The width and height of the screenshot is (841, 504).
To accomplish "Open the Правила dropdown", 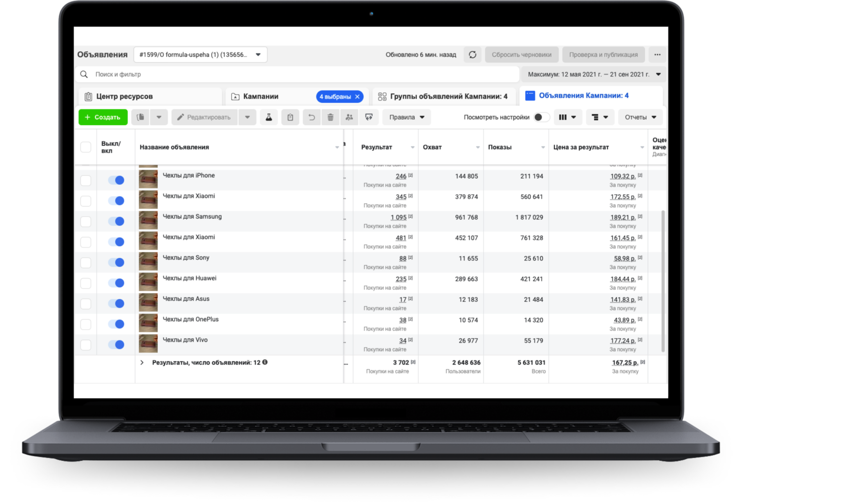I will coord(407,117).
